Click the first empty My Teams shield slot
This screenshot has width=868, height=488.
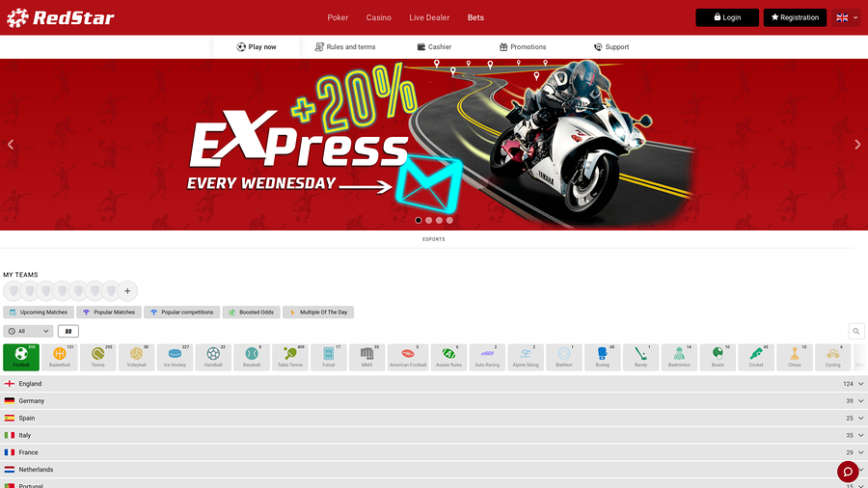point(14,291)
